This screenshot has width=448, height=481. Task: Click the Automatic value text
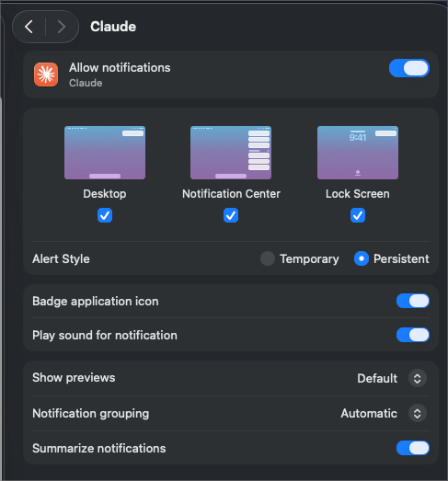pos(369,413)
